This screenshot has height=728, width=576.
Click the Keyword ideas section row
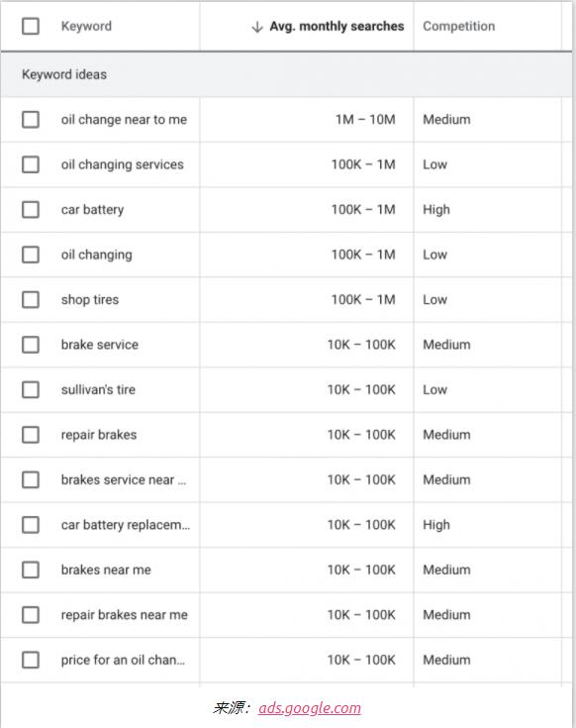pyautogui.click(x=286, y=74)
